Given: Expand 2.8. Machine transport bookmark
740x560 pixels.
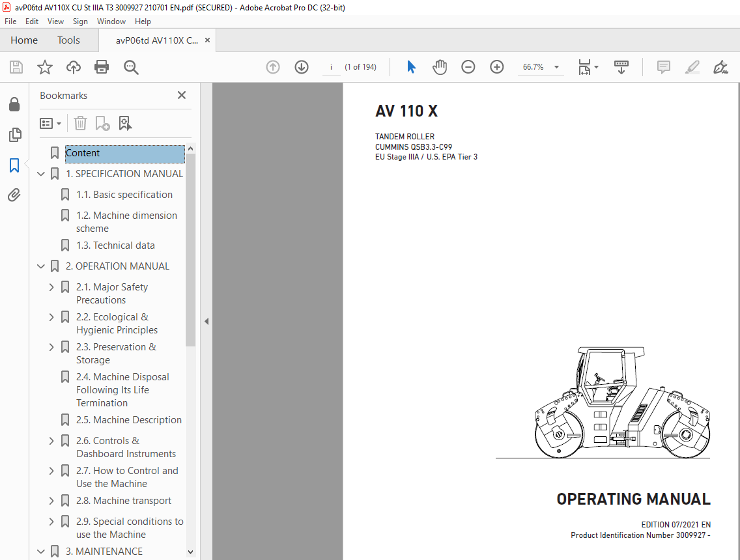Looking at the screenshot, I should tap(51, 501).
